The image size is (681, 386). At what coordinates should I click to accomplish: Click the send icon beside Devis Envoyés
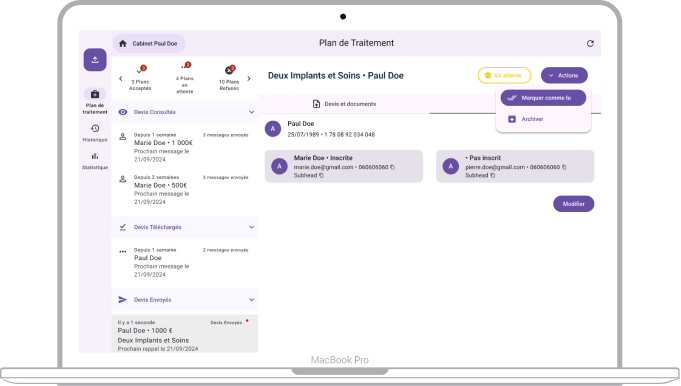pyautogui.click(x=123, y=300)
